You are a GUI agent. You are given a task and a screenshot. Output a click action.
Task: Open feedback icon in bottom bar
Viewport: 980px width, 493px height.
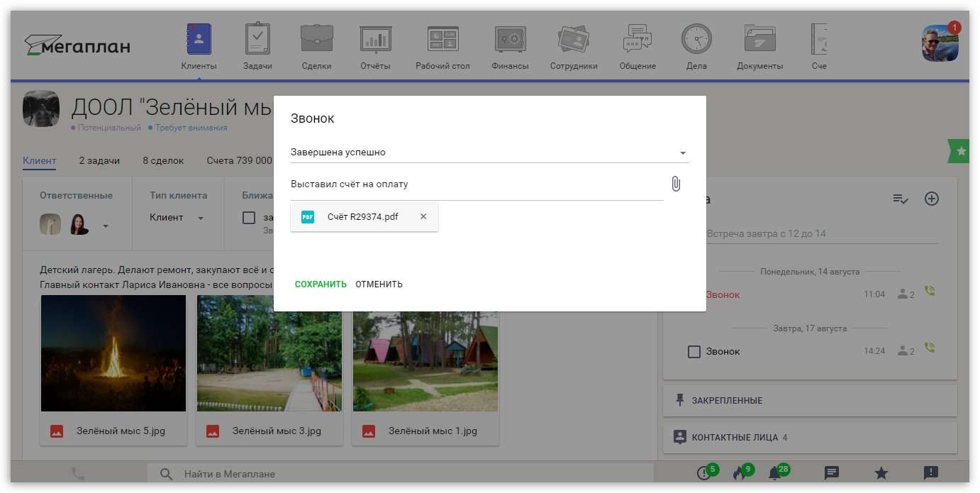click(x=931, y=473)
